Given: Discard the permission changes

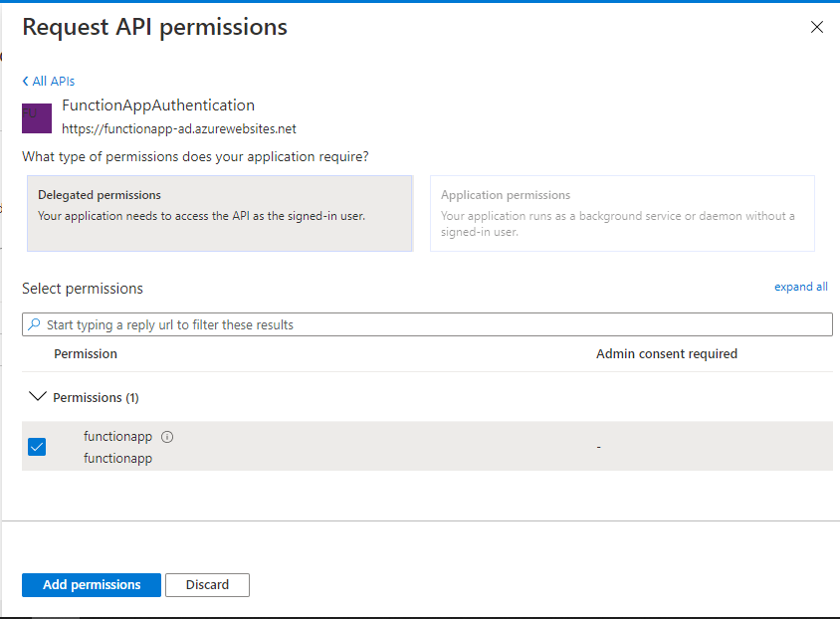Looking at the screenshot, I should click(207, 585).
